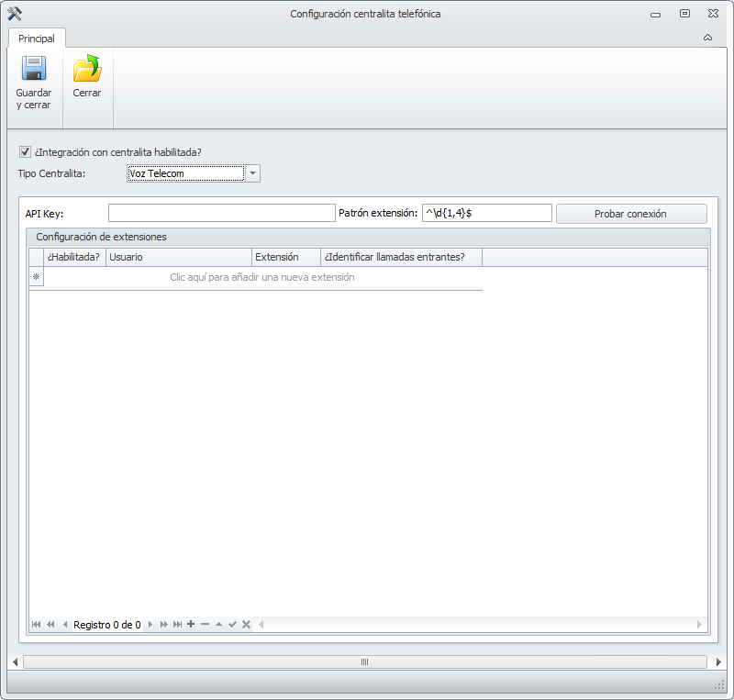Jump to previous page of records
Viewport: 734px width, 700px height.
click(x=50, y=624)
